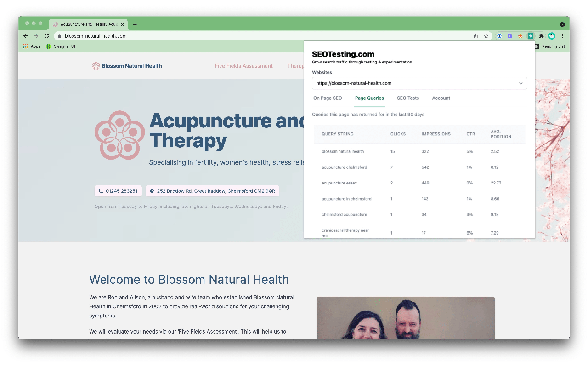Click the Avg. Position column header

tap(501, 134)
